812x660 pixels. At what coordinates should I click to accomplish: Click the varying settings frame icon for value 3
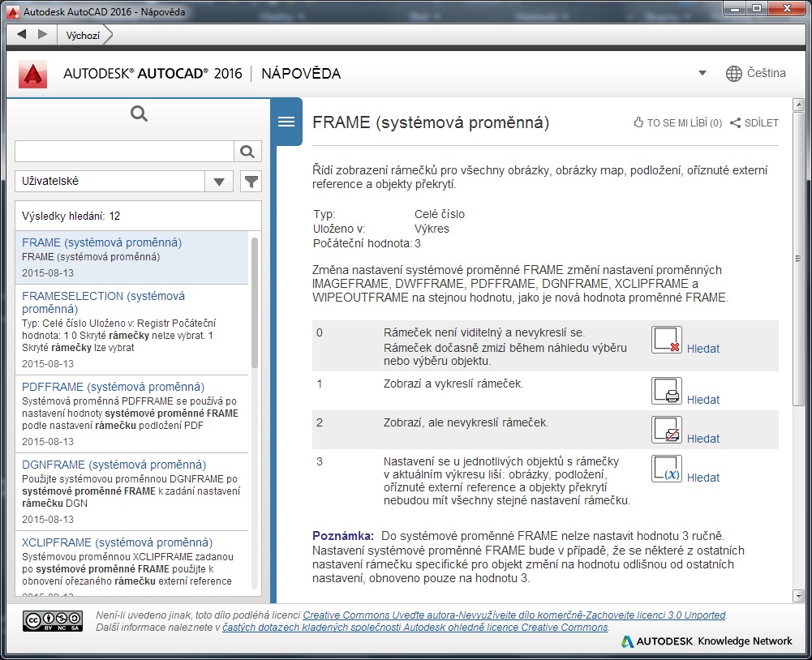tap(666, 469)
